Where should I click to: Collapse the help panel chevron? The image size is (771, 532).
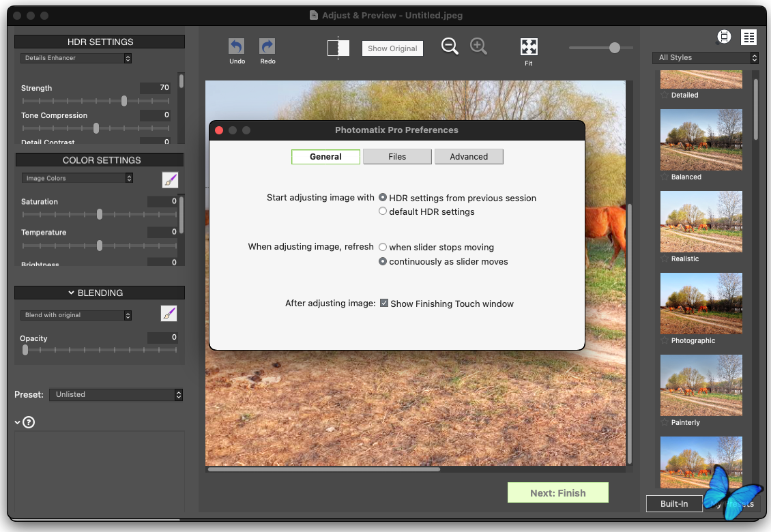[x=18, y=422]
